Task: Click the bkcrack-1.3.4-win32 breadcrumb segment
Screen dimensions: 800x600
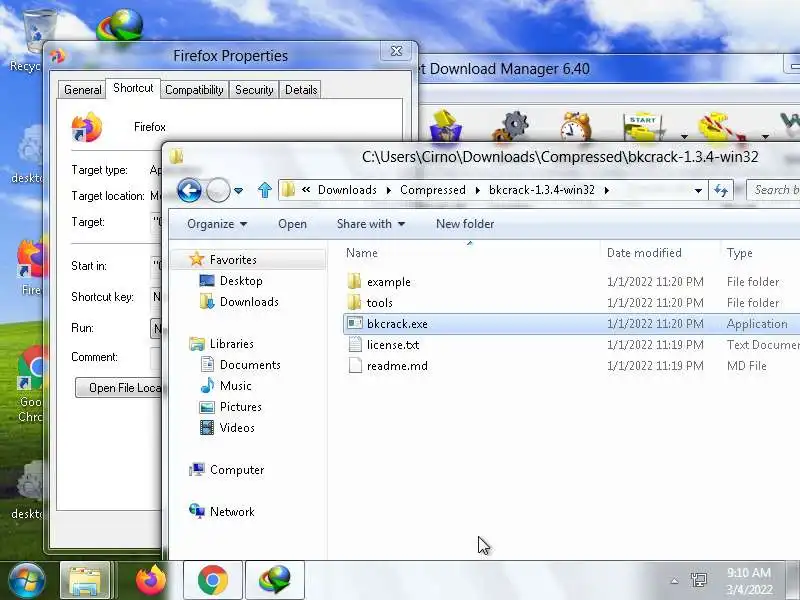Action: [x=542, y=190]
